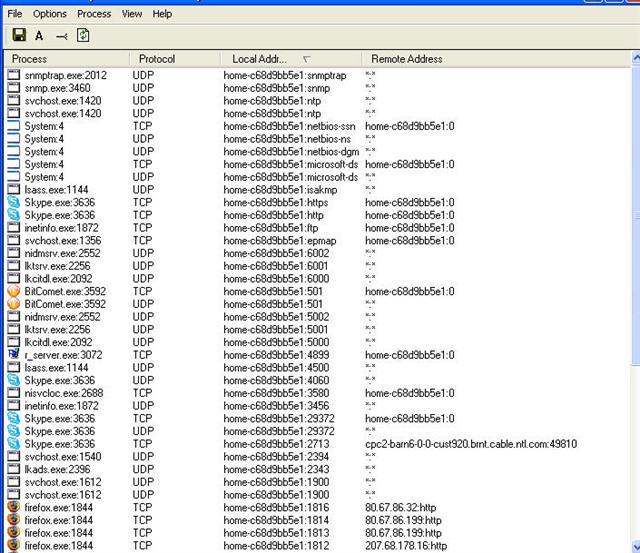
Task: Click BitComet icon in TCP 501 row
Action: click(13, 291)
